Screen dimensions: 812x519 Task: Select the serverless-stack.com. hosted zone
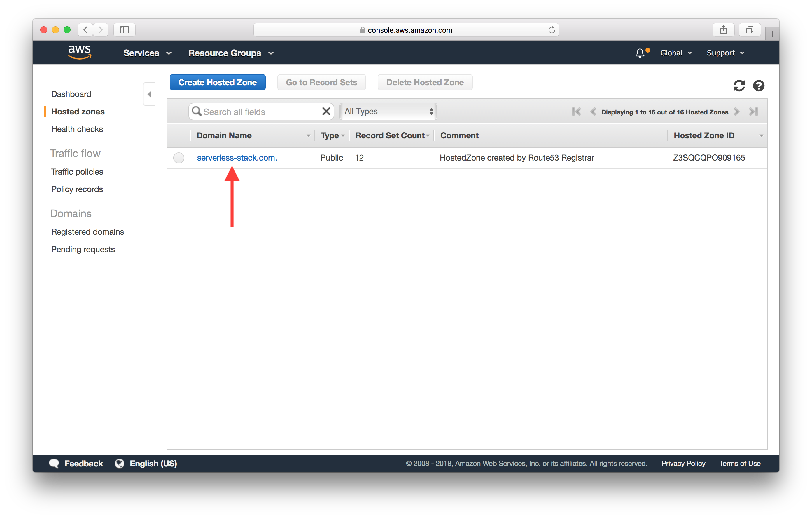click(x=237, y=158)
